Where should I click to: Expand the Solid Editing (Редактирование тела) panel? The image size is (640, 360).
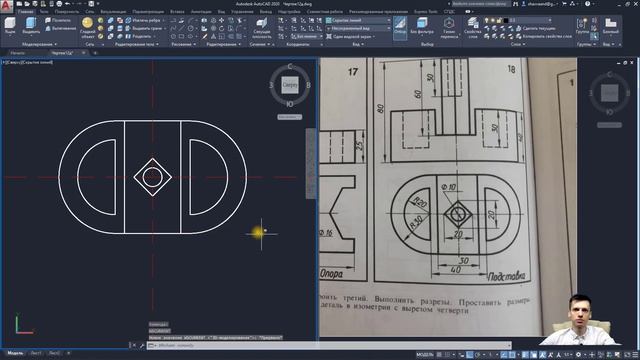coord(136,44)
